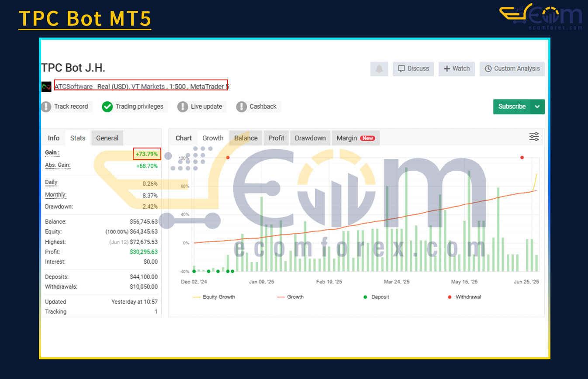Click the profit value $30,295.63
This screenshot has width=588, height=379.
point(144,252)
